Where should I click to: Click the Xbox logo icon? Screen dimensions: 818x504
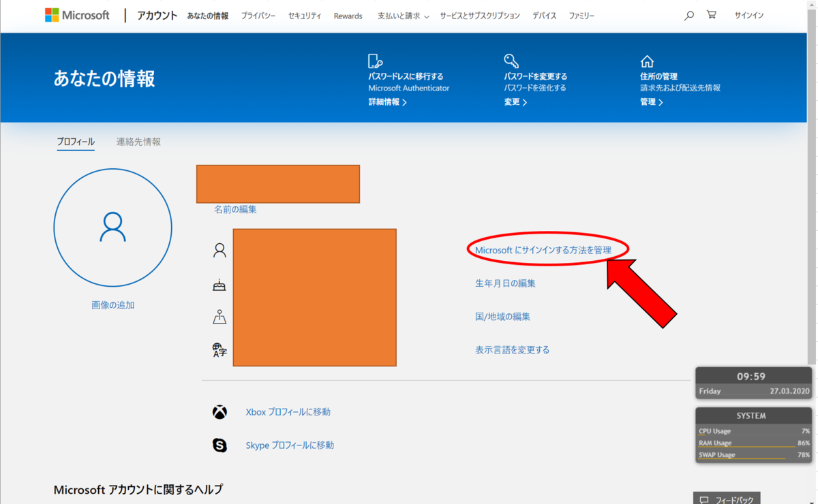point(219,412)
